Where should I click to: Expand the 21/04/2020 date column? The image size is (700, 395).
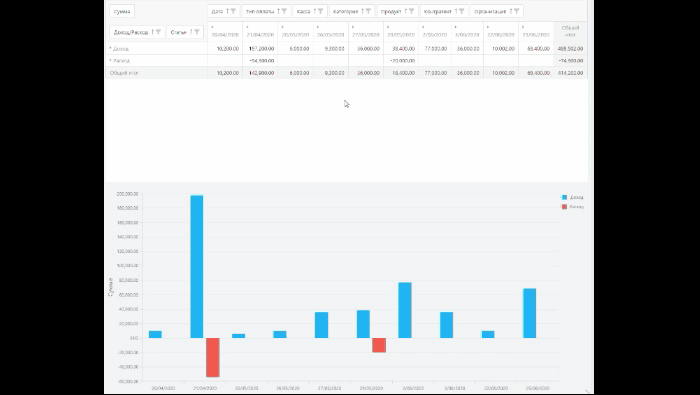coord(247,28)
